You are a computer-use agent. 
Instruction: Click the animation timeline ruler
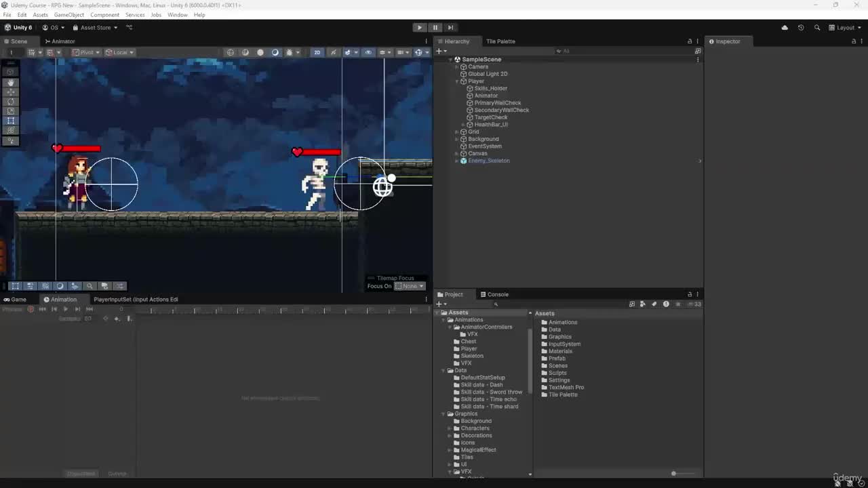click(283, 310)
